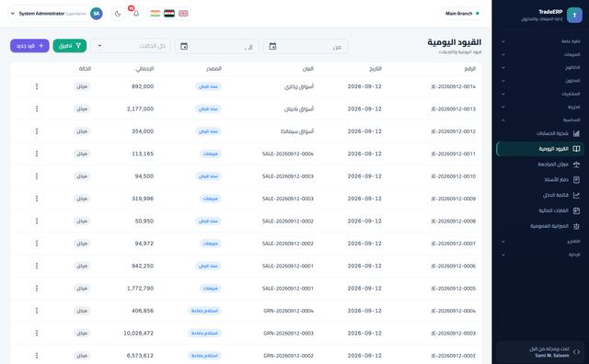Screen dimensions: 589x364
Task: Open row actions menu for JE-20260912-0013
Action: coord(37,108)
